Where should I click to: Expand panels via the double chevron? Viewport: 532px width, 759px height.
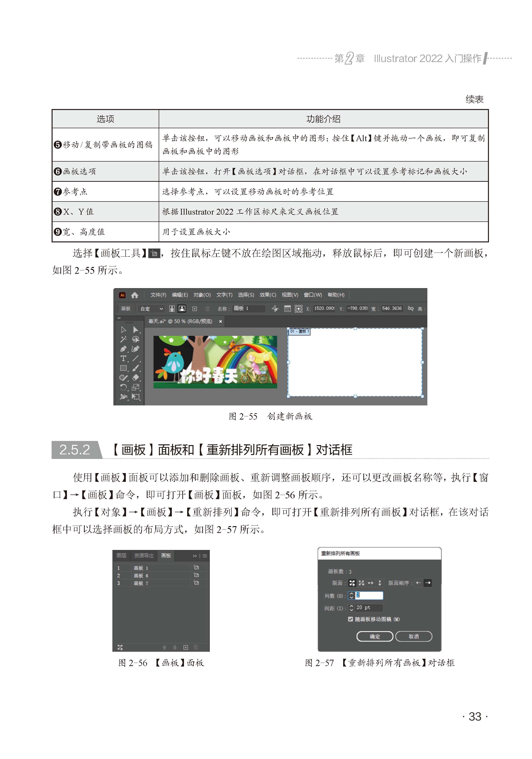pos(195,556)
